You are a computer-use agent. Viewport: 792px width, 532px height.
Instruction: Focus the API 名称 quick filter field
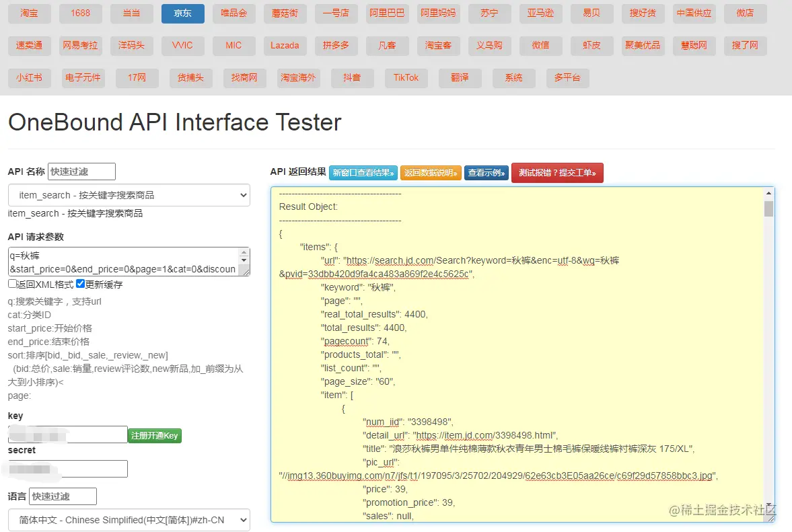(x=81, y=172)
